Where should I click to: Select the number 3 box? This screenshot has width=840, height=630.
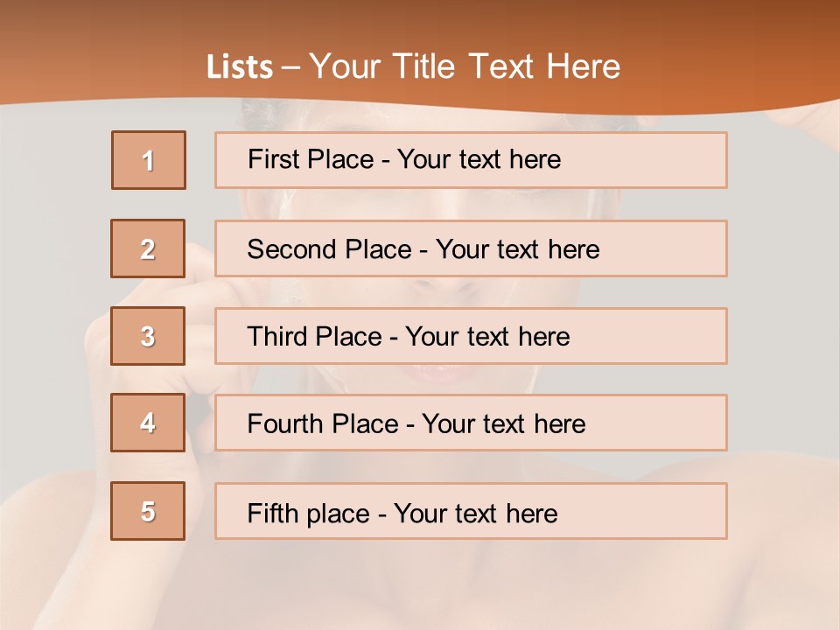tap(148, 336)
